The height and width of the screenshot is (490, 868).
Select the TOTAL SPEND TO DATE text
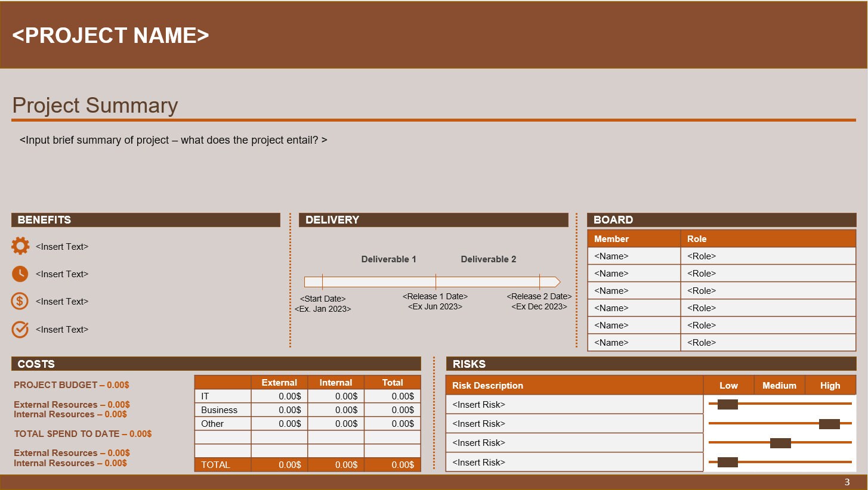tap(83, 434)
